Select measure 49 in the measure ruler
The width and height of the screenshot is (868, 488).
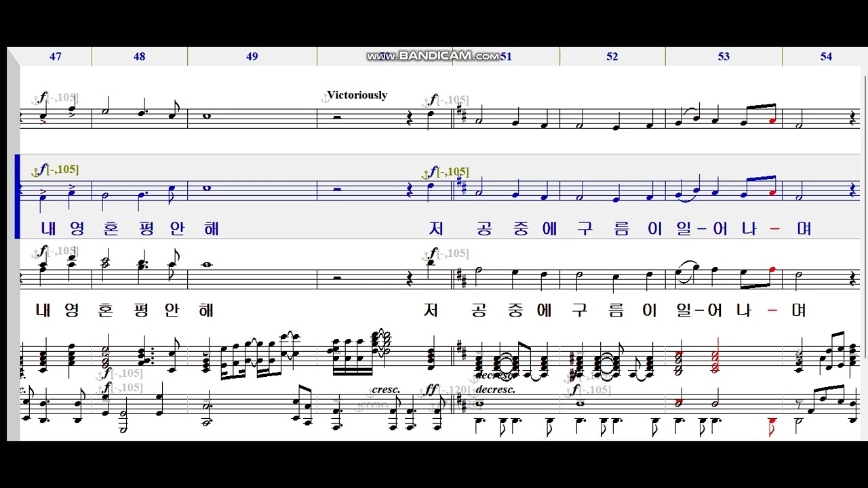(x=252, y=57)
